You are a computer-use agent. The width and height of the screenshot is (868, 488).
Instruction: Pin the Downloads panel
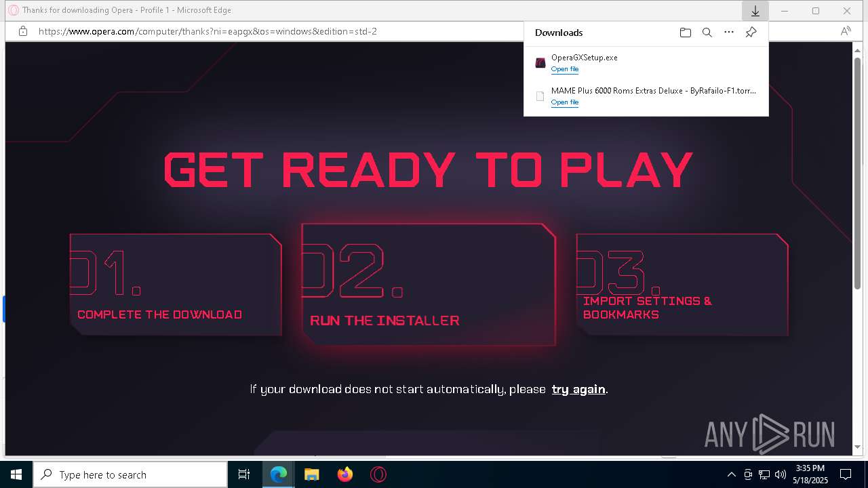coord(751,33)
